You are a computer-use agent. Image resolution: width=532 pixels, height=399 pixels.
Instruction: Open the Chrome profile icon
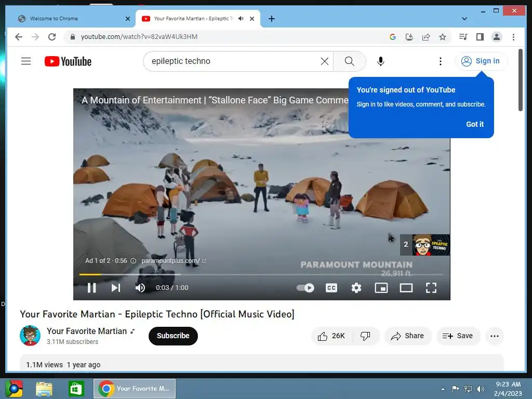pos(496,37)
